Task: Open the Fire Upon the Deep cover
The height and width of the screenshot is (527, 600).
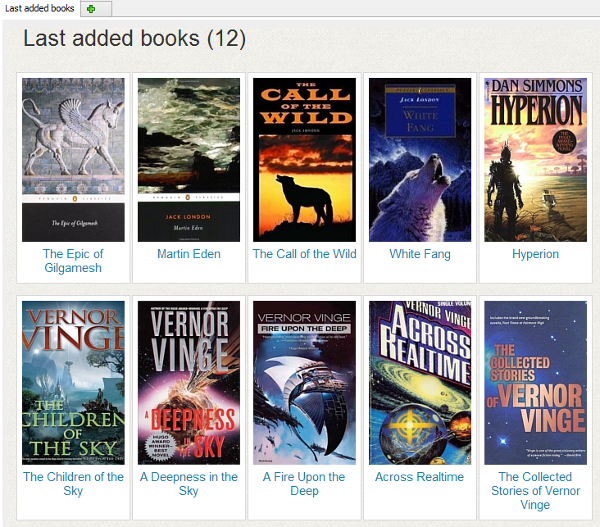Action: pos(304,383)
